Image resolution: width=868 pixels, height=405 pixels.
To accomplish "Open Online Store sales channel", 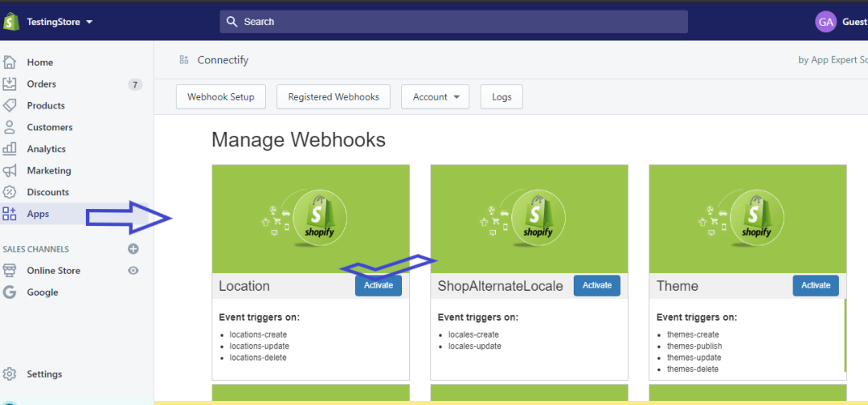I will (54, 271).
